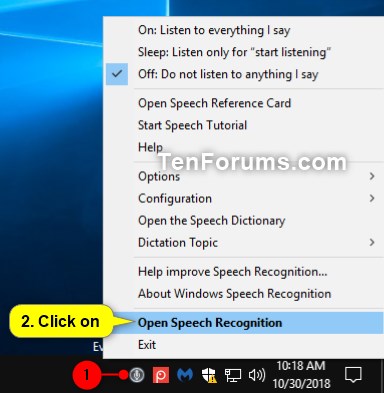Expand the Options submenu
This screenshot has width=384, height=393.
pyautogui.click(x=243, y=176)
